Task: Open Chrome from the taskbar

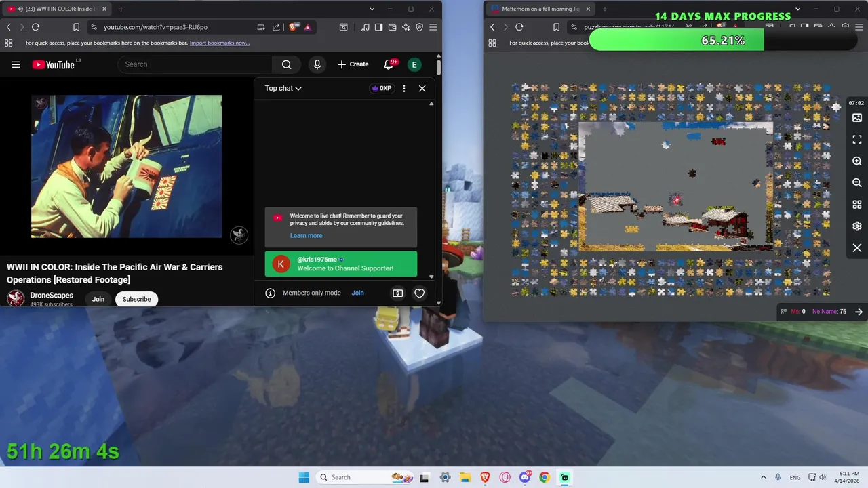Action: coord(545,477)
